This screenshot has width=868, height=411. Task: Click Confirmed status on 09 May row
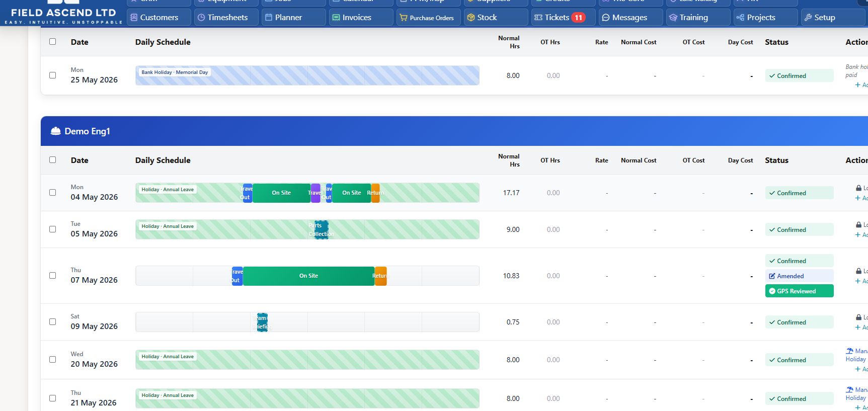point(799,322)
